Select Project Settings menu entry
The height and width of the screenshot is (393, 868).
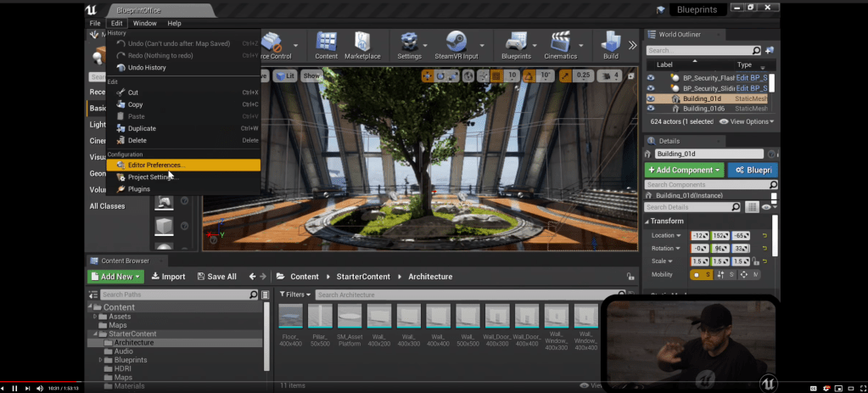point(151,177)
